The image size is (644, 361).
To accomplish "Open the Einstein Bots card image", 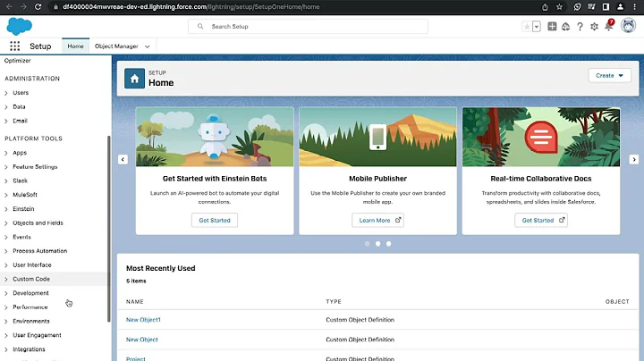I will pos(215,137).
